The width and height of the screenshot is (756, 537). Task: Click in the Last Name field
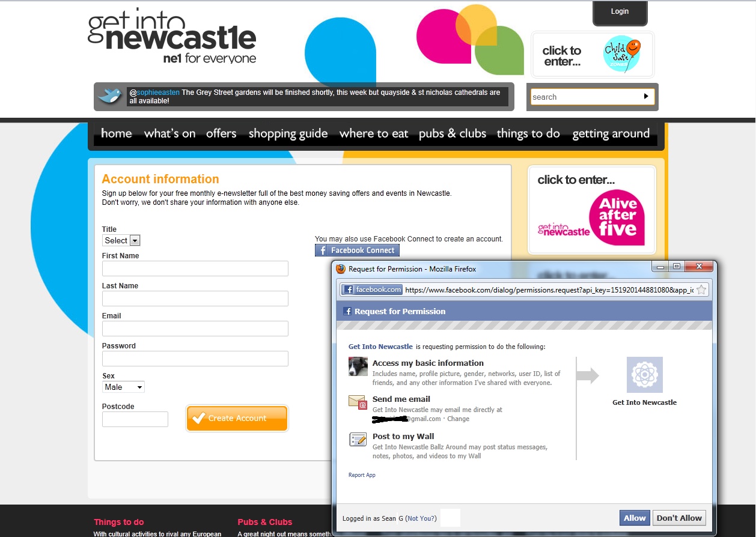(x=195, y=299)
